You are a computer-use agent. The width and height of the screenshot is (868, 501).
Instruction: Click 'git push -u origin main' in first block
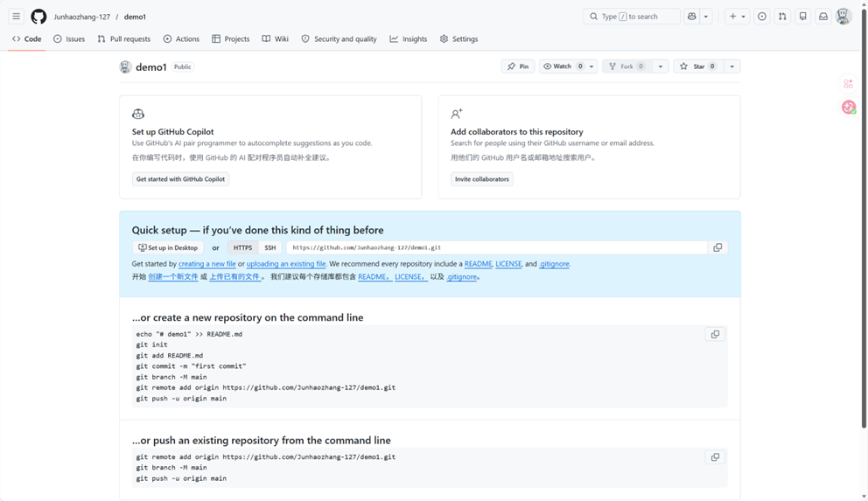click(181, 398)
